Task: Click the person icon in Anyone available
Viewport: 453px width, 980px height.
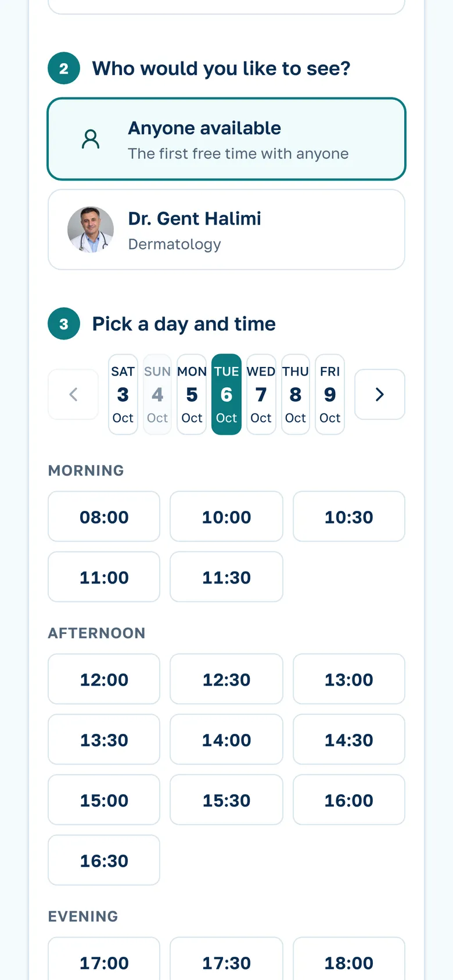Action: (x=91, y=139)
